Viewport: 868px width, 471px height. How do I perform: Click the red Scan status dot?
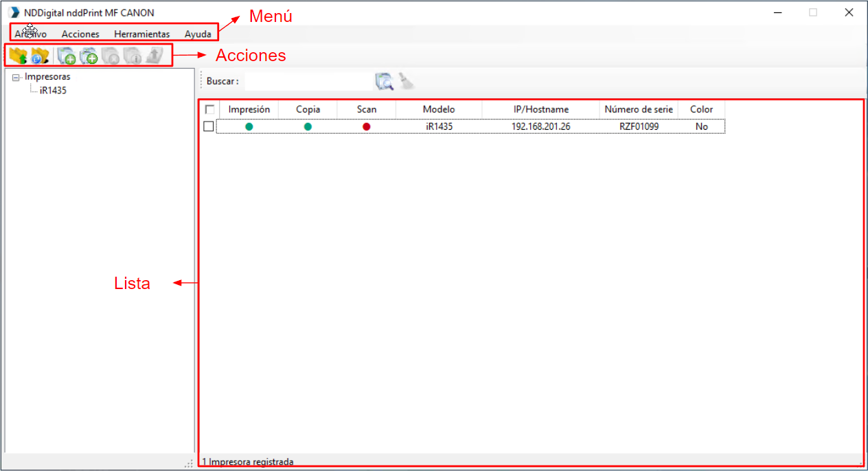click(x=366, y=126)
